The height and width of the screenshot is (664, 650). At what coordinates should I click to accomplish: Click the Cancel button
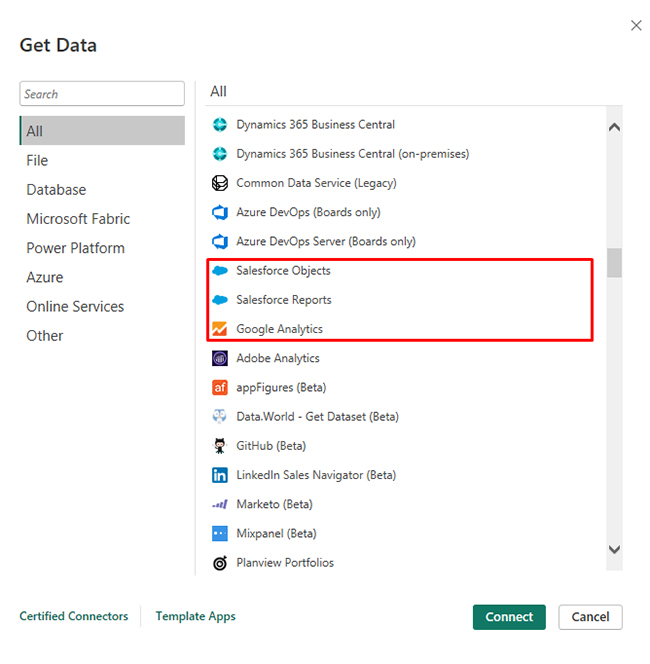point(590,617)
